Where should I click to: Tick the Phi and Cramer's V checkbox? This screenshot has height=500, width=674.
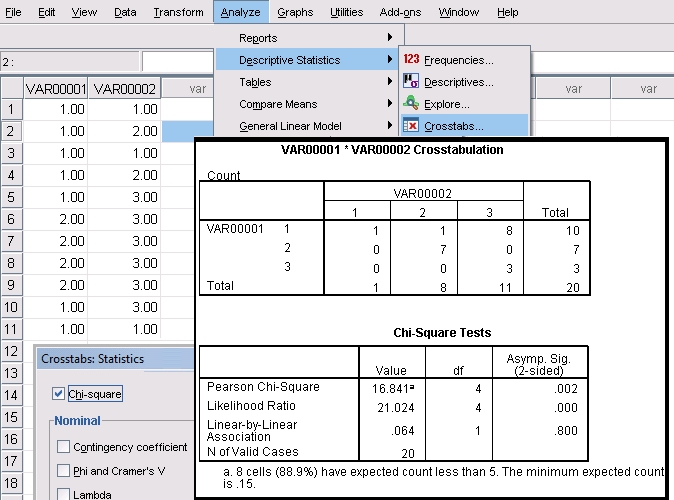click(64, 470)
